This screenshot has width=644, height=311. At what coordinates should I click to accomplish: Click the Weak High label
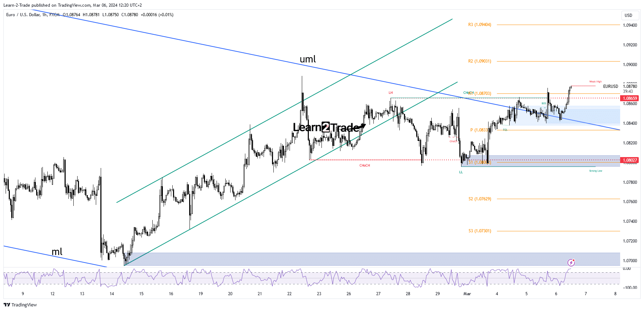(x=595, y=82)
